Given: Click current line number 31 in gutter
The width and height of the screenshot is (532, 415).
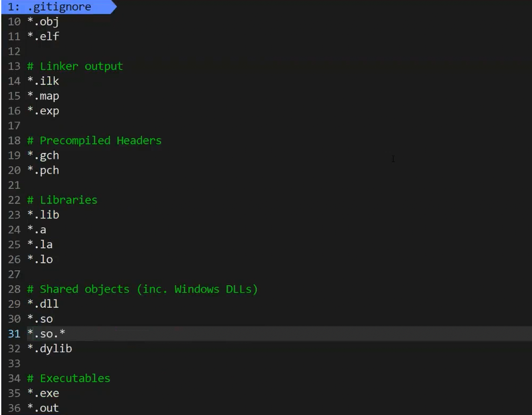Looking at the screenshot, I should pyautogui.click(x=14, y=334).
